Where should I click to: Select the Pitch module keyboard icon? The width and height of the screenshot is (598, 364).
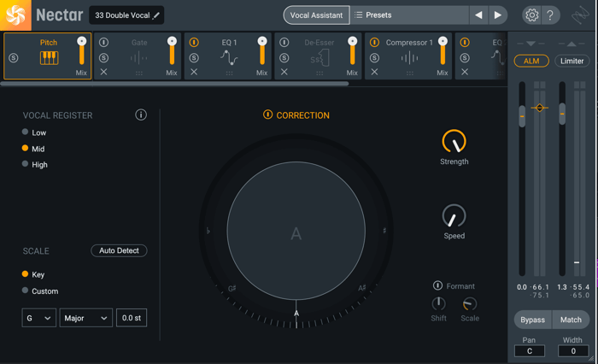(x=50, y=58)
